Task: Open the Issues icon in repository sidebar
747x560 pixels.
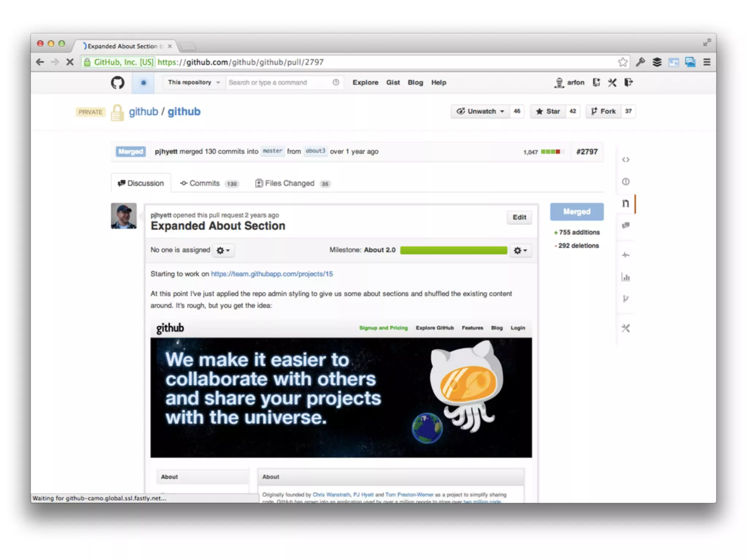Action: (x=626, y=182)
